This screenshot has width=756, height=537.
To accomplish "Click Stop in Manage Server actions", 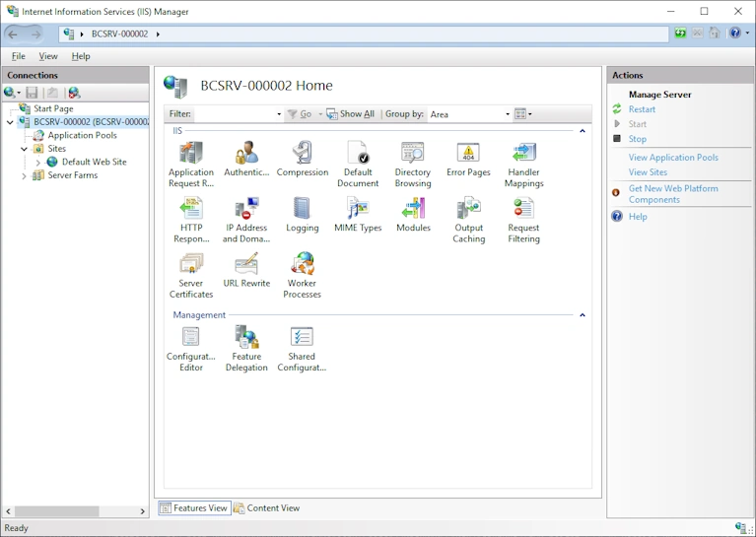I will point(637,139).
